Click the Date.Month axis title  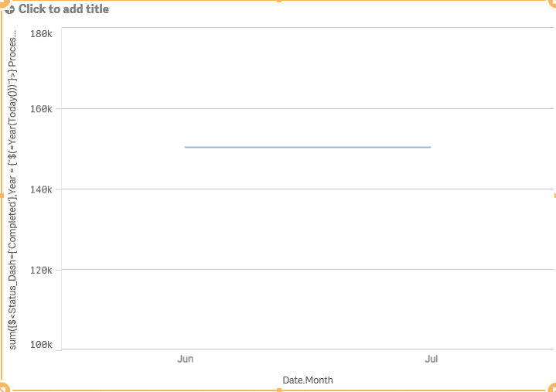click(x=308, y=380)
